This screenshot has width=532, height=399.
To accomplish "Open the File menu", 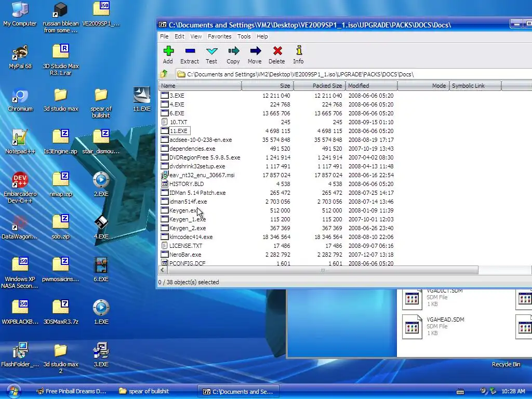I will (x=164, y=36).
